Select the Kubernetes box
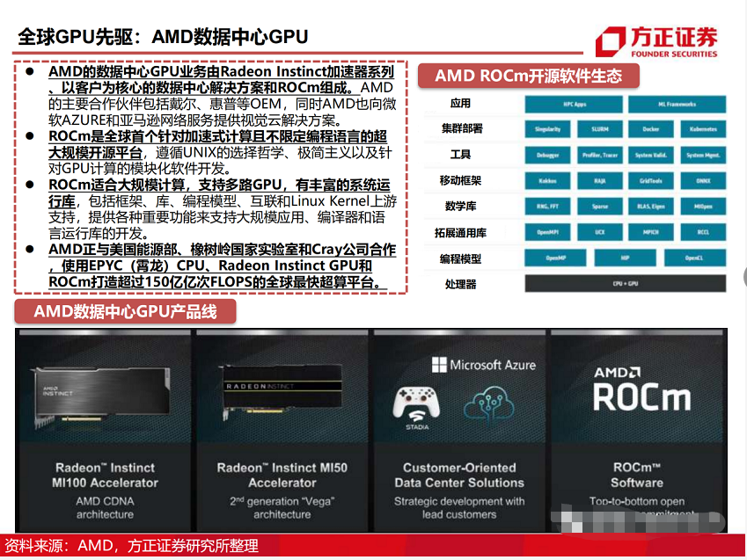 point(703,129)
